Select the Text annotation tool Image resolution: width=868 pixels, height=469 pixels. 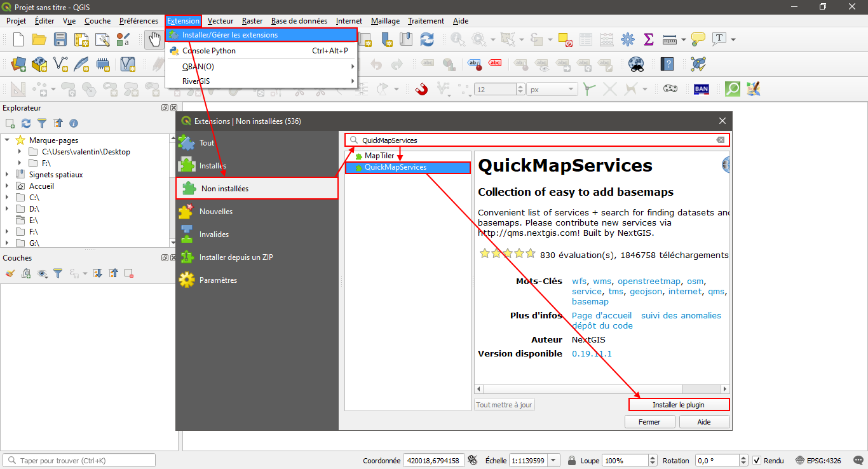[x=719, y=39]
